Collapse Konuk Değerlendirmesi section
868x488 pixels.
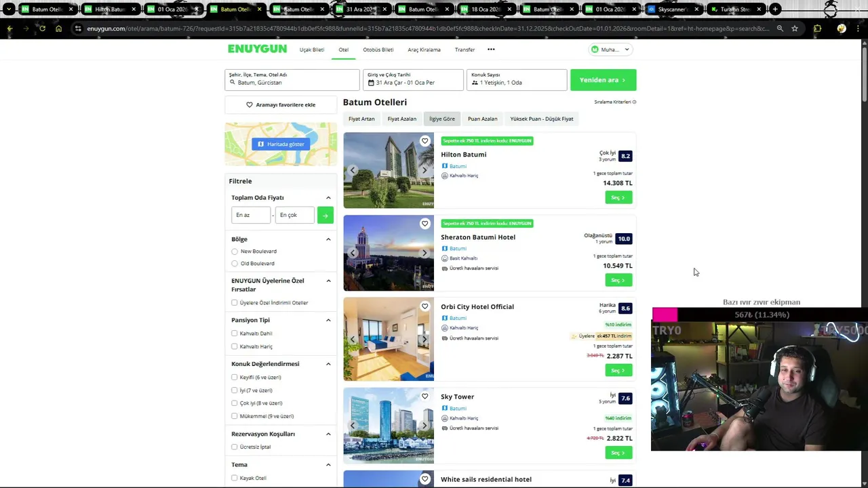[x=328, y=364]
